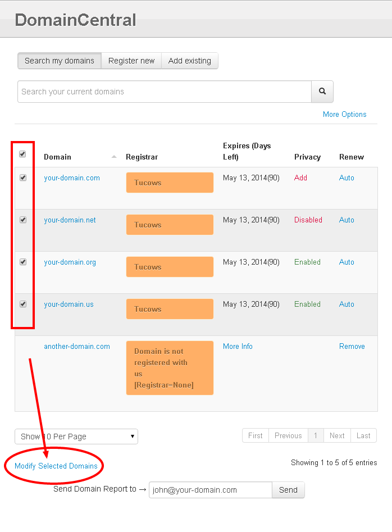Click the Send button for the domain report

pyautogui.click(x=288, y=490)
